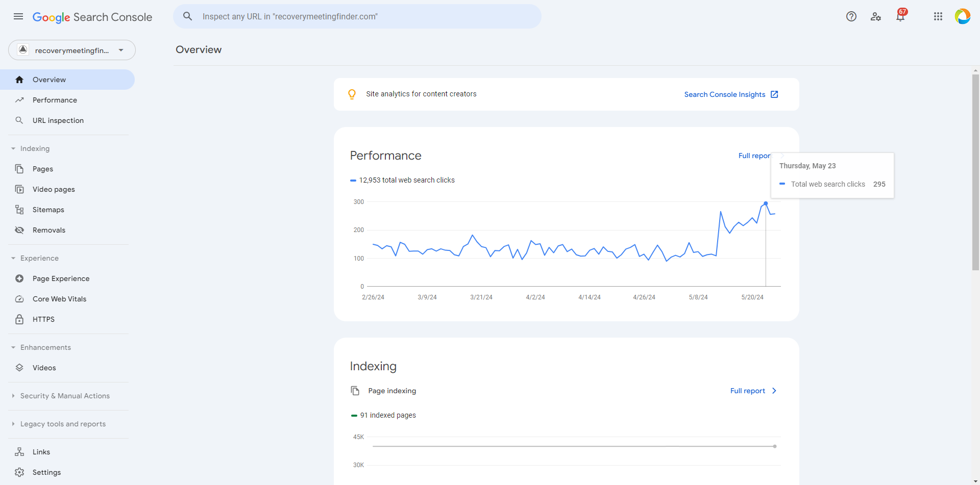Viewport: 980px width, 485px height.
Task: Click the Sitemaps icon in sidebar
Action: [x=19, y=210]
